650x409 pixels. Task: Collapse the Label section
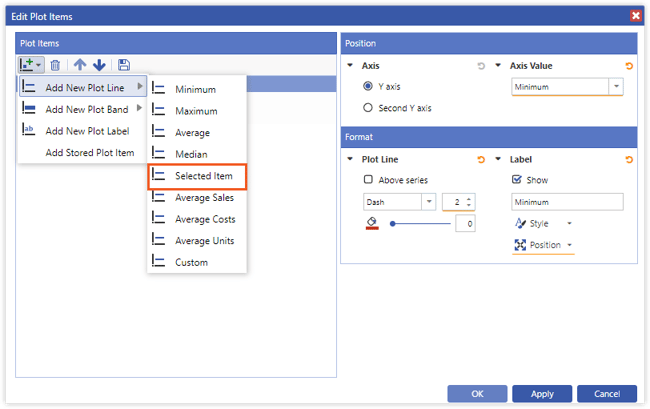click(x=498, y=159)
